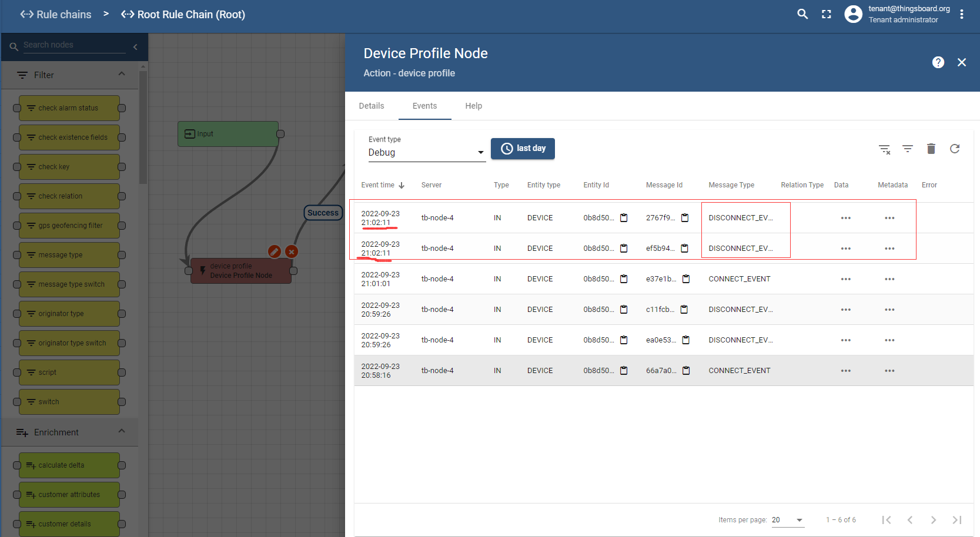This screenshot has height=537, width=980.
Task: Click the red delete icon on device profile node
Action: (292, 251)
